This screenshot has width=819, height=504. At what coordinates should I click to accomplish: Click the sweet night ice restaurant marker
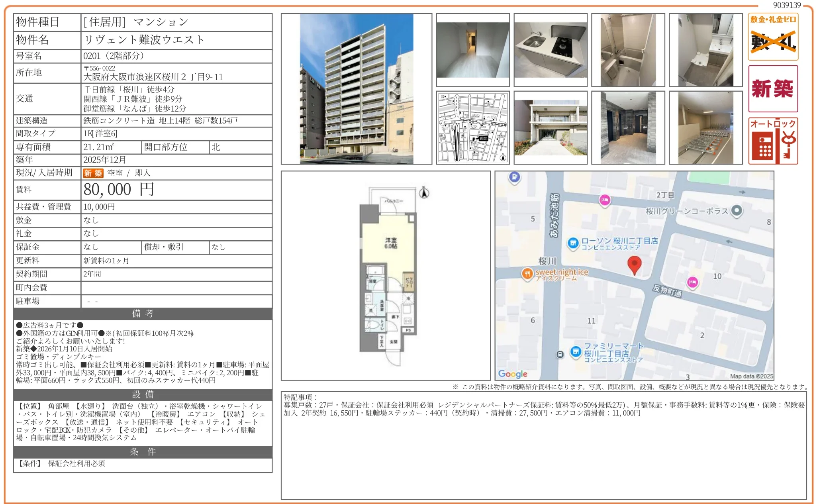[x=527, y=274]
